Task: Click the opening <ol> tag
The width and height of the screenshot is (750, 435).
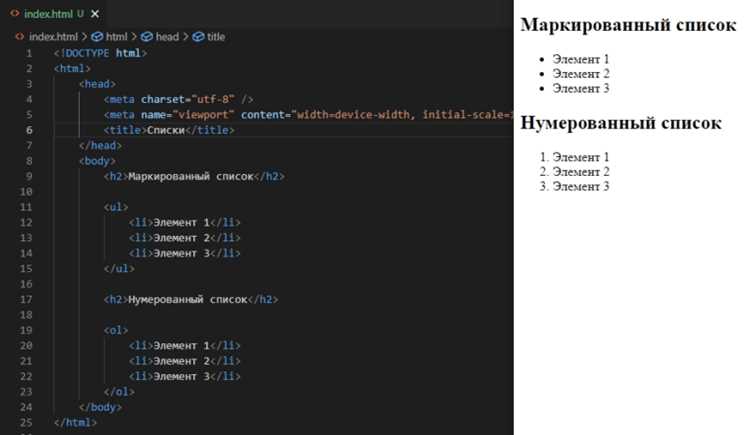Action: click(x=116, y=330)
